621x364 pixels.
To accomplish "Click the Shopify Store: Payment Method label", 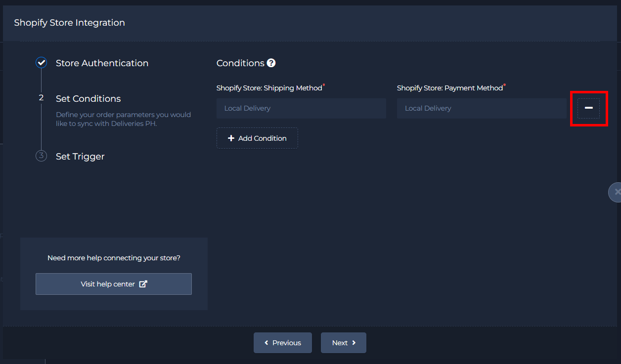I will 450,88.
